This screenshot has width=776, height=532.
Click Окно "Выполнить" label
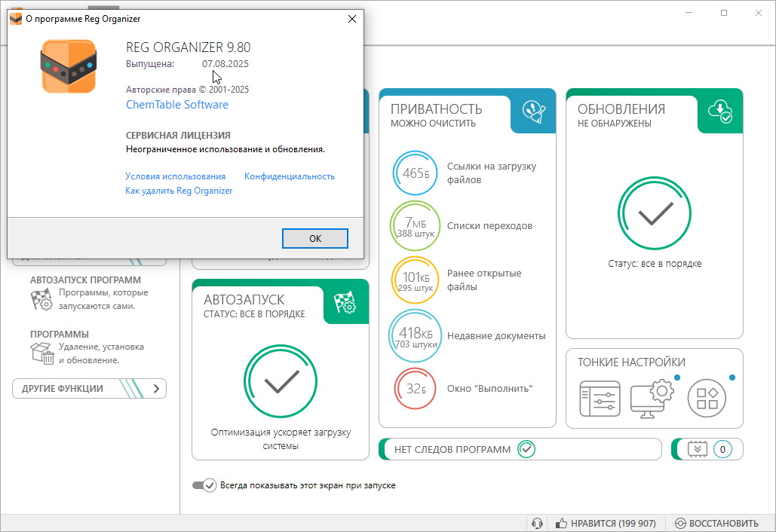[x=490, y=389]
